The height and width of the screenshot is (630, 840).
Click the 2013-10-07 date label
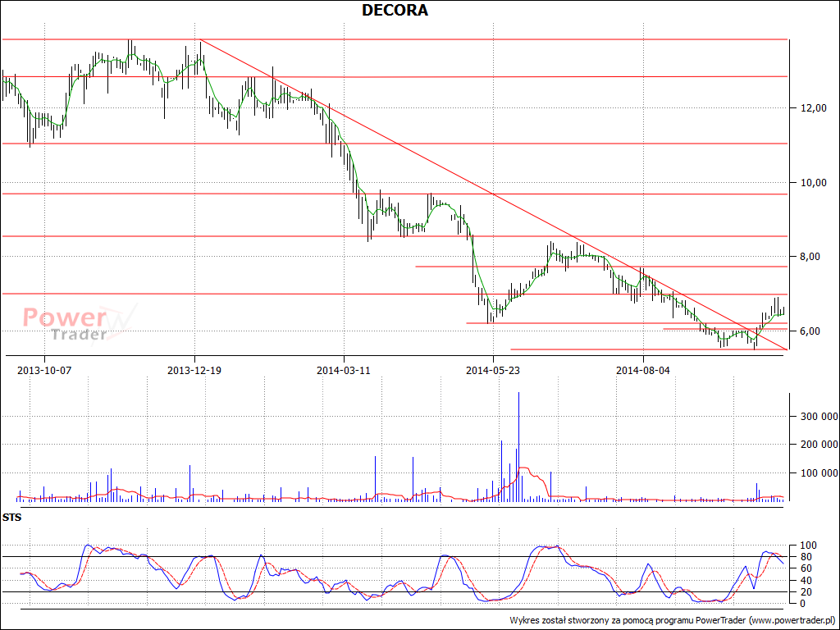coord(44,370)
